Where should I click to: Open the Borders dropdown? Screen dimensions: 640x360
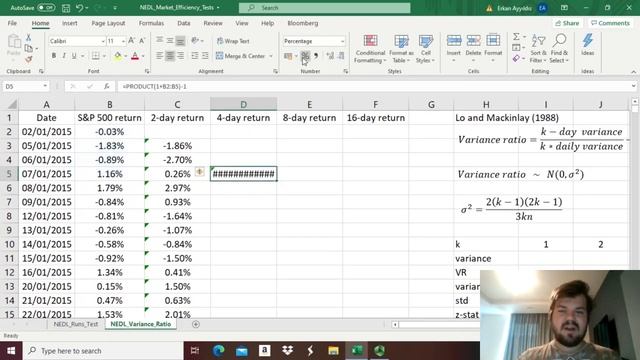[x=104, y=56]
